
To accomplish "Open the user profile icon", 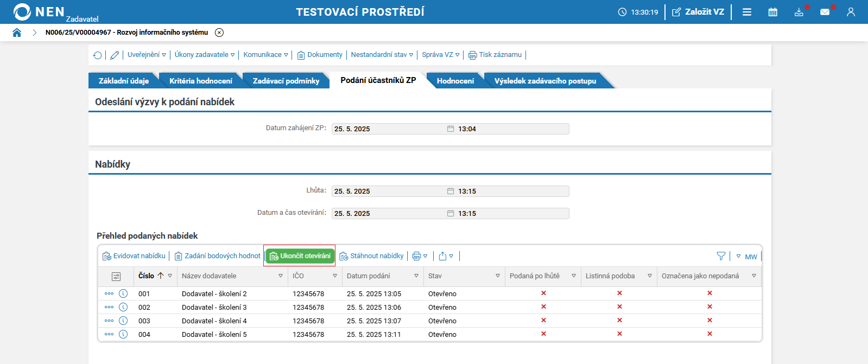I will click(x=851, y=12).
